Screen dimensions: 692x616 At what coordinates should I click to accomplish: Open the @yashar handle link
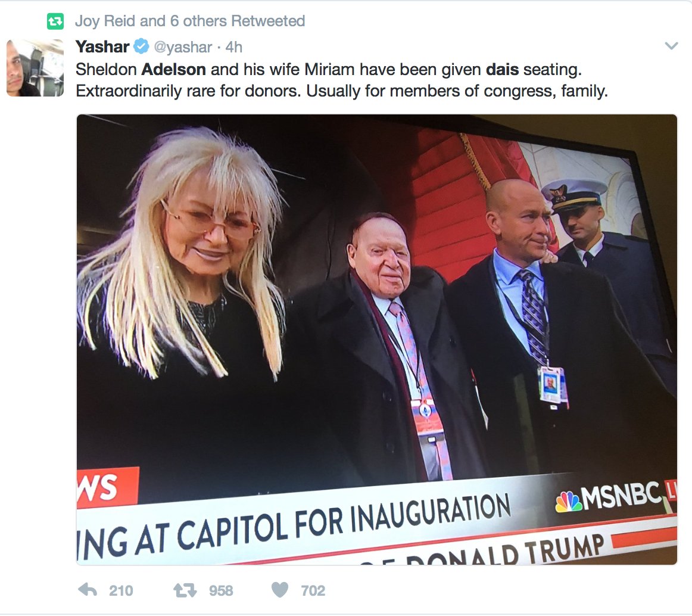[183, 47]
